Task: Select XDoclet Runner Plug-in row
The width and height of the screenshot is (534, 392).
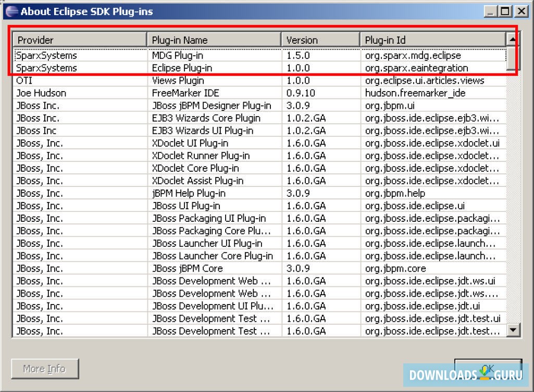Action: tap(259, 156)
